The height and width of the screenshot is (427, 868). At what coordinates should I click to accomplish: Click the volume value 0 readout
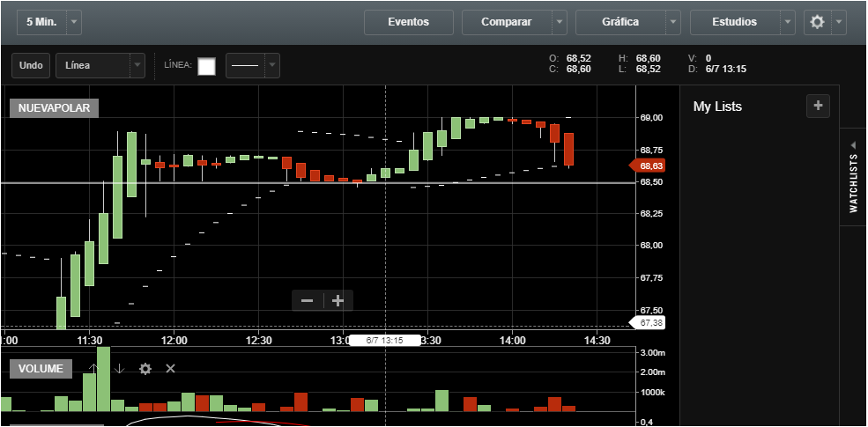click(708, 58)
